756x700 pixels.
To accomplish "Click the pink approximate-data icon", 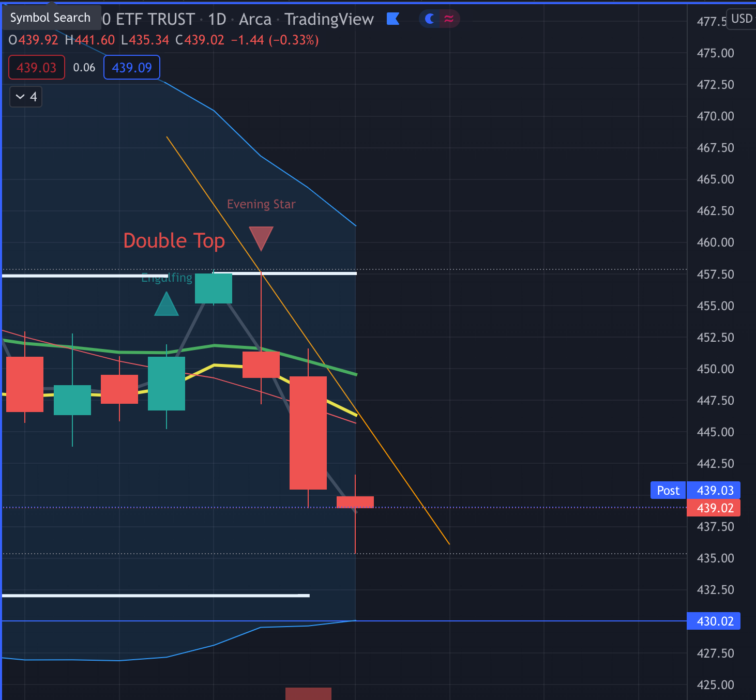I will click(x=449, y=19).
